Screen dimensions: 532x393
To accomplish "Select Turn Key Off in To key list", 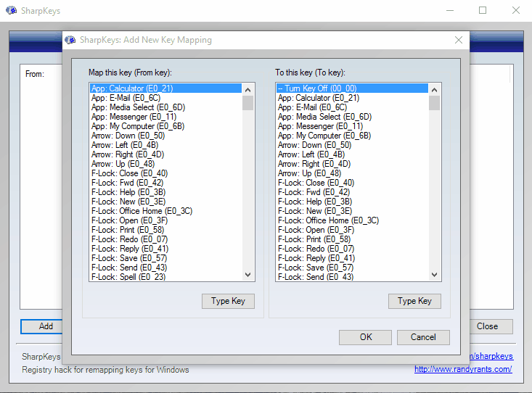I will (x=353, y=88).
